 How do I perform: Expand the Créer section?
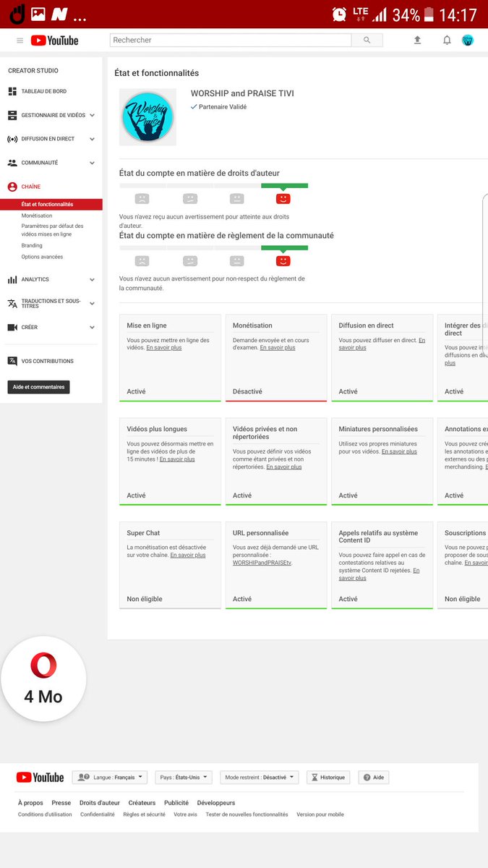pyautogui.click(x=92, y=328)
